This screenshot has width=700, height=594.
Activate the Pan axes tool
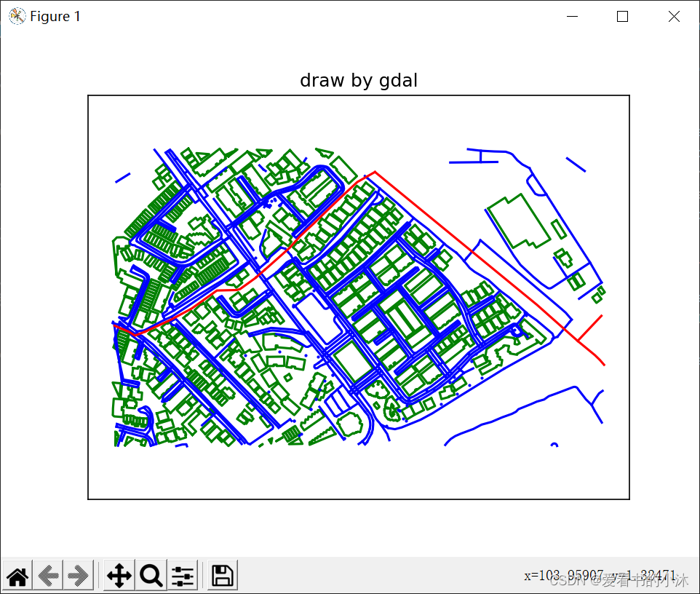(119, 577)
